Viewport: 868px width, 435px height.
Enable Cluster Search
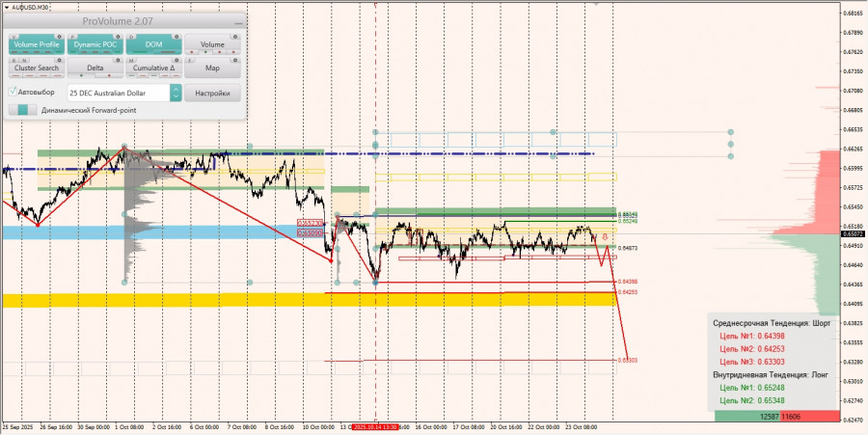37,68
